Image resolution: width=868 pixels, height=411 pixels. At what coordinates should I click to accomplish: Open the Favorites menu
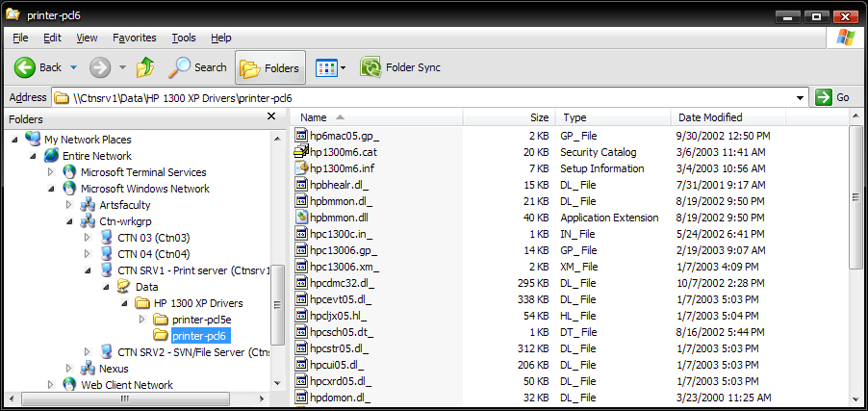pos(135,38)
